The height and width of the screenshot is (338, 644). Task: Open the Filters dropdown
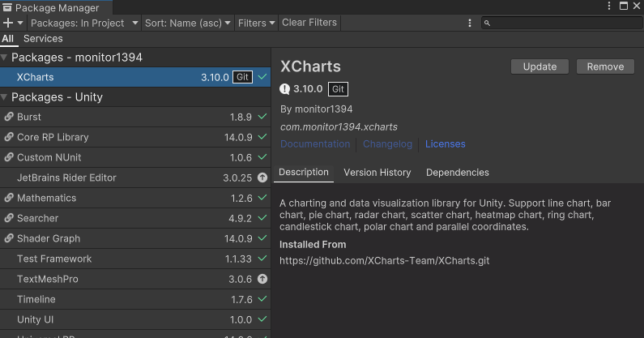click(x=256, y=23)
